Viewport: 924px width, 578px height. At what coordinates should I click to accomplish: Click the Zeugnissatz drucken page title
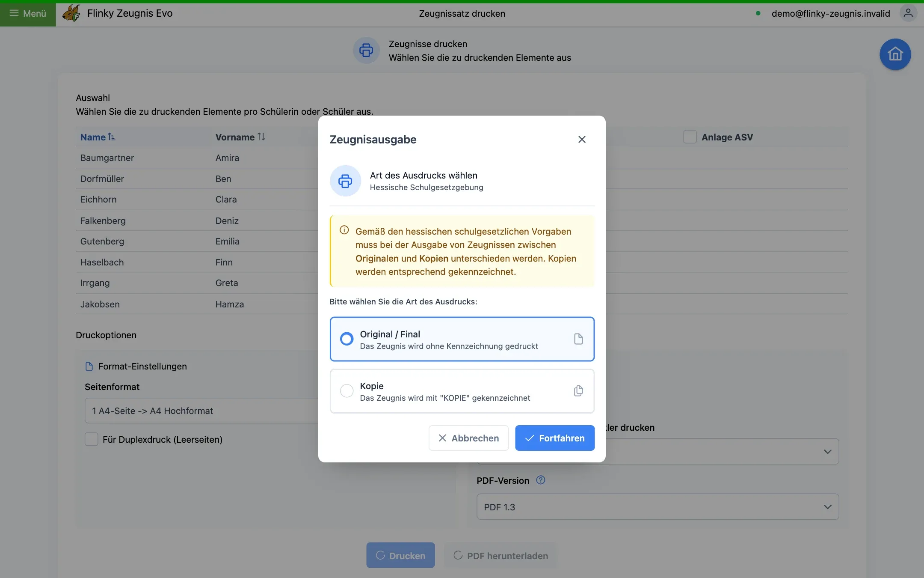[x=462, y=13]
